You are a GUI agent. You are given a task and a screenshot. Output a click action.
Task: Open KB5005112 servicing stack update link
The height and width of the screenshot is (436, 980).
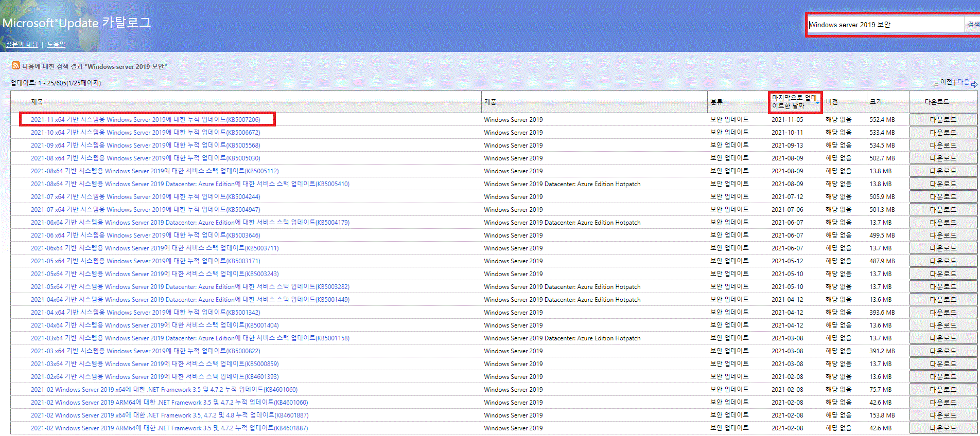click(x=155, y=171)
